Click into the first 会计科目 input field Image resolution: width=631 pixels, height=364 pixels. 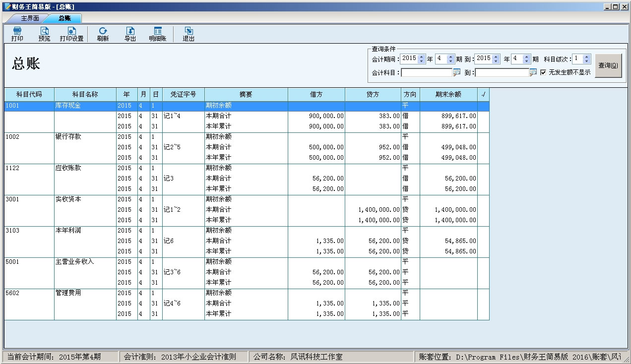point(427,72)
